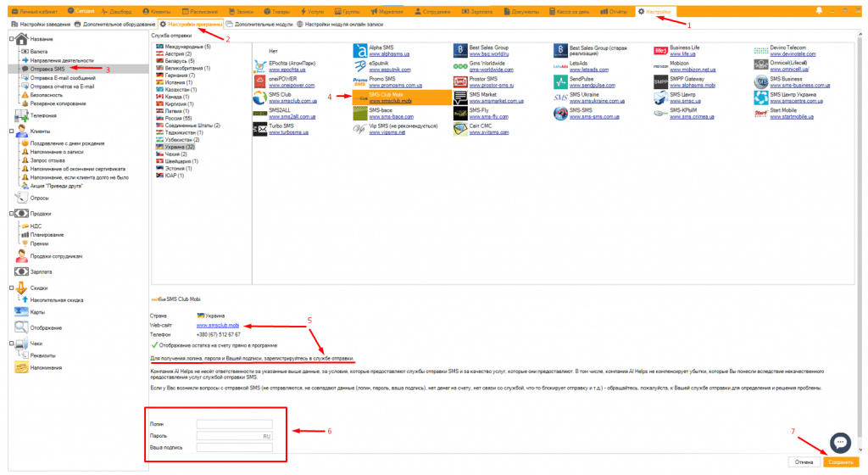Click the Omnicell(Lifecell) provider icon
This screenshot has height=475, width=868.
760,66
